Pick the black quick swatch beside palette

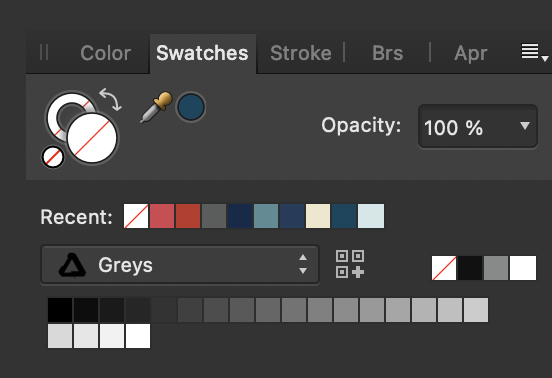click(470, 268)
